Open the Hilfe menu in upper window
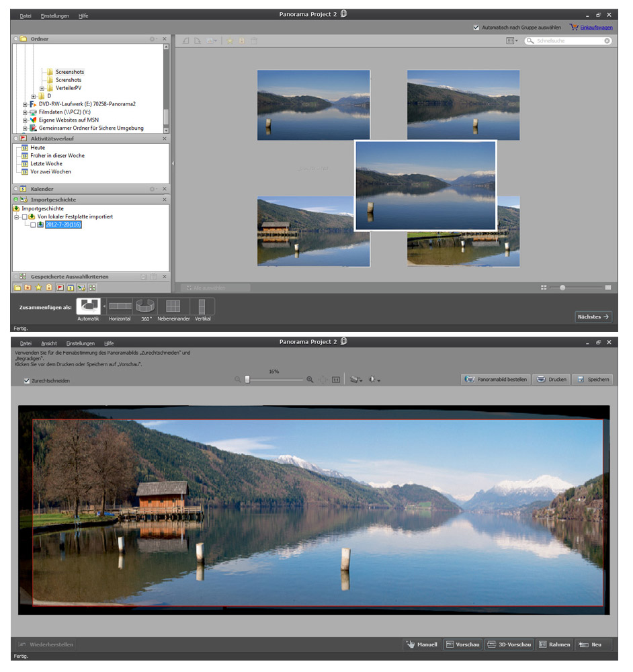 pos(83,16)
